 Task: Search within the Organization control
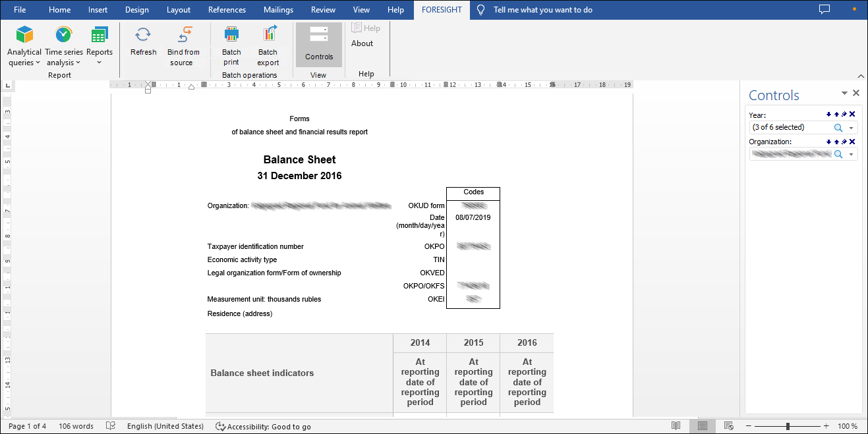(838, 154)
